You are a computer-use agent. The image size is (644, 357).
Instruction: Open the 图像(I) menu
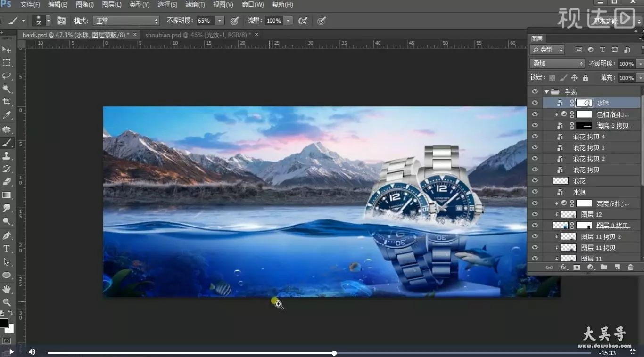[85, 5]
